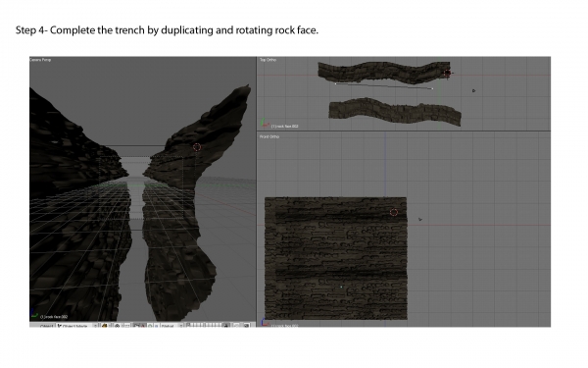Click the 3D cursor in Camera Persp view

point(197,147)
